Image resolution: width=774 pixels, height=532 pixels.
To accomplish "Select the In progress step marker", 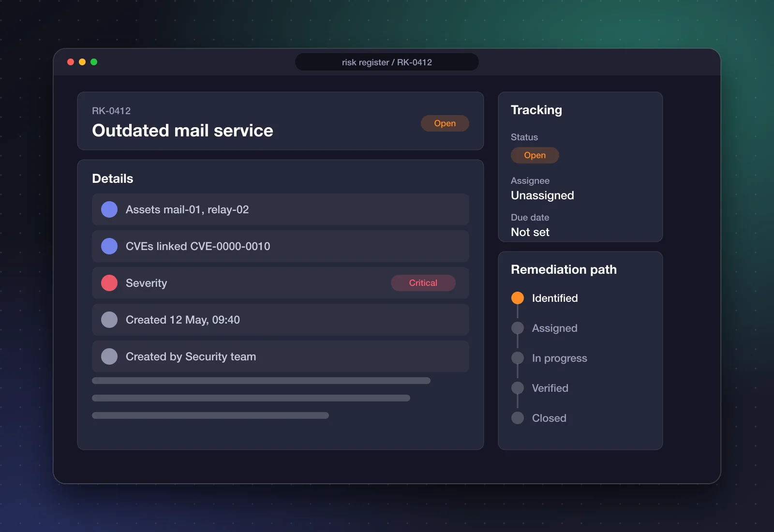I will point(518,358).
